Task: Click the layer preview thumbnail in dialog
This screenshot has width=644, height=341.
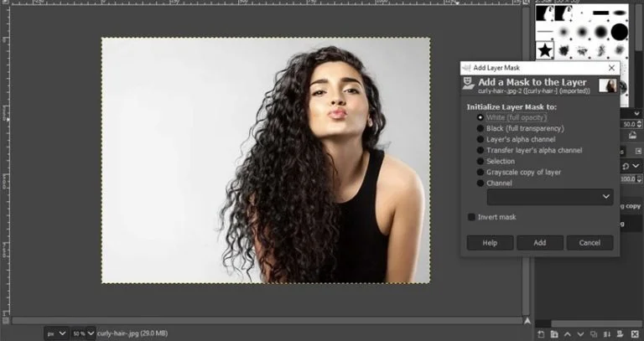Action: [607, 85]
